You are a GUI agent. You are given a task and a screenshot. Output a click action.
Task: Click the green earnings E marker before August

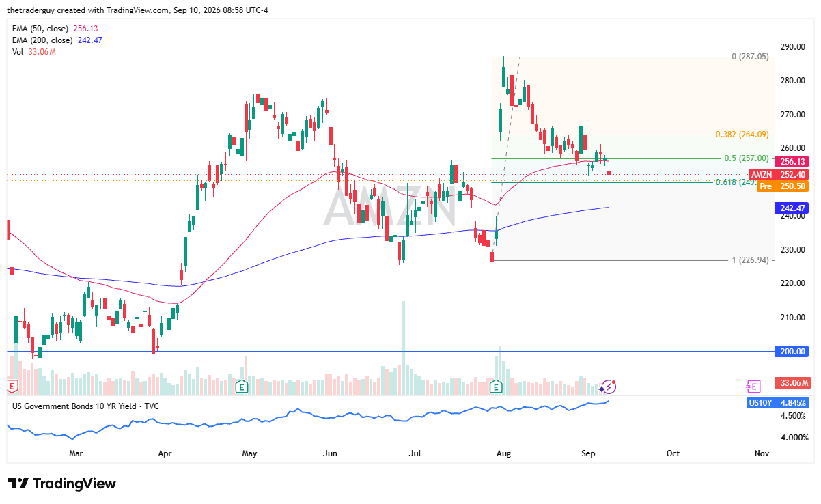tap(497, 387)
